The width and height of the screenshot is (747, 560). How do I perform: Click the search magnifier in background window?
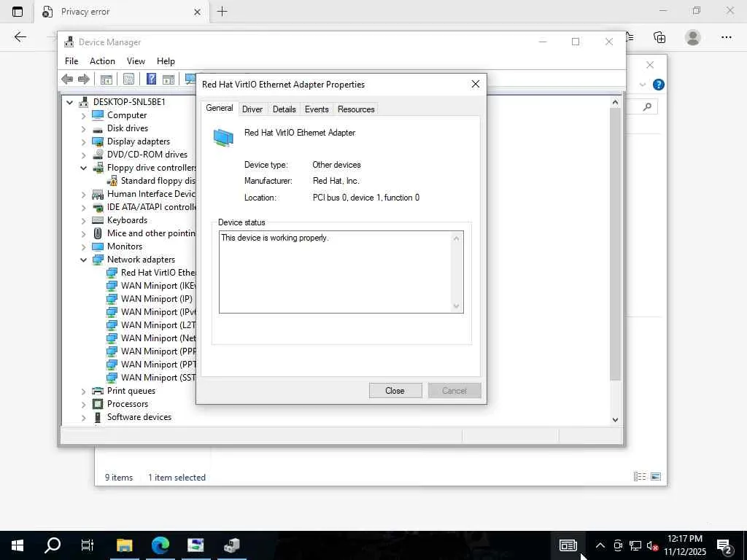(647, 106)
